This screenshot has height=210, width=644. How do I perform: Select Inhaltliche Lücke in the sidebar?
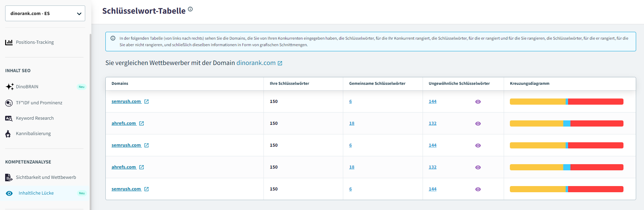[x=36, y=193]
